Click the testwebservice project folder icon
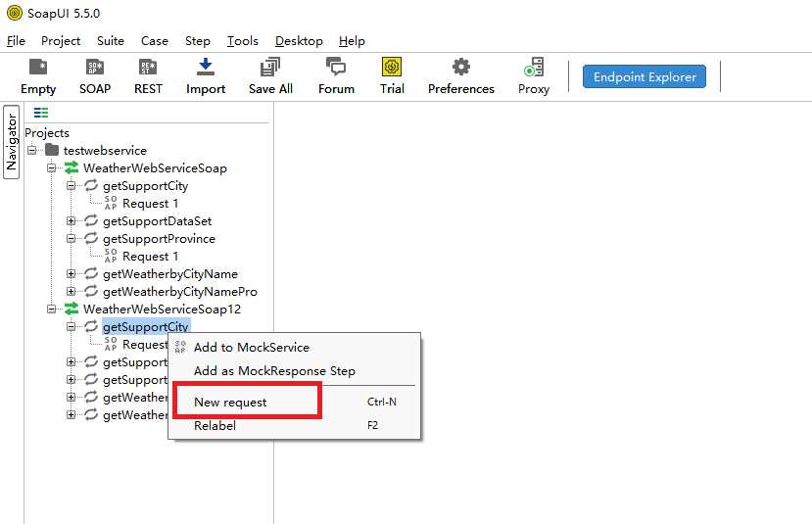The width and height of the screenshot is (812, 524). point(52,150)
